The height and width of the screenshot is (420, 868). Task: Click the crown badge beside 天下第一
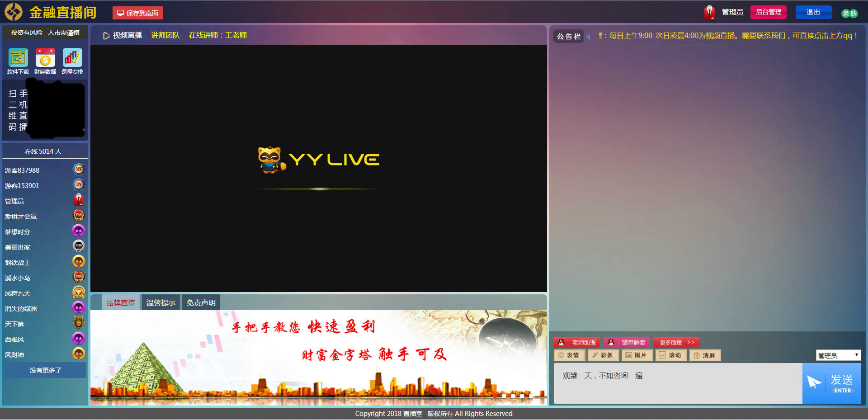pos(79,323)
